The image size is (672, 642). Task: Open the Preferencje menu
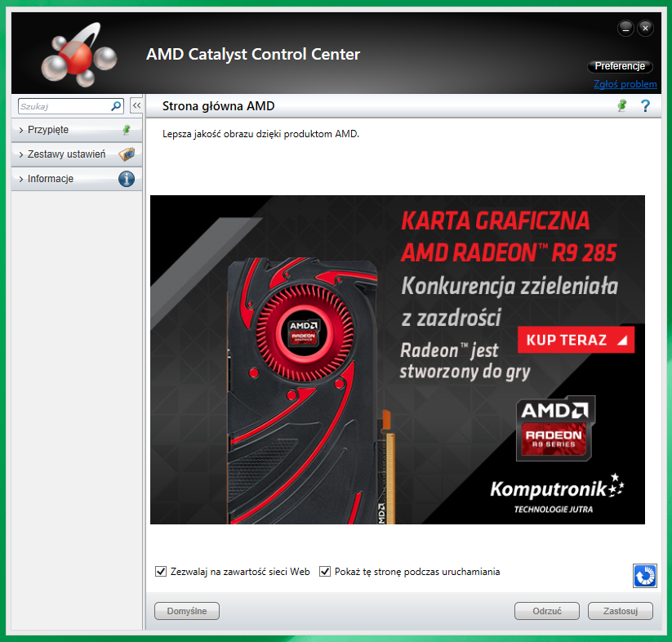click(620, 66)
